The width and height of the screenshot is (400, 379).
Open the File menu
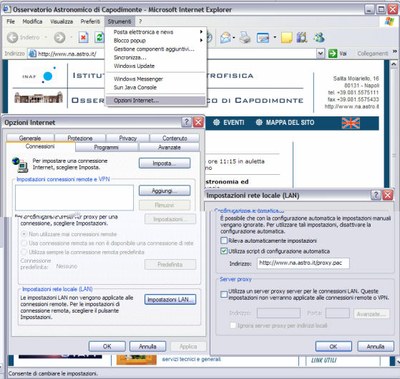click(11, 21)
